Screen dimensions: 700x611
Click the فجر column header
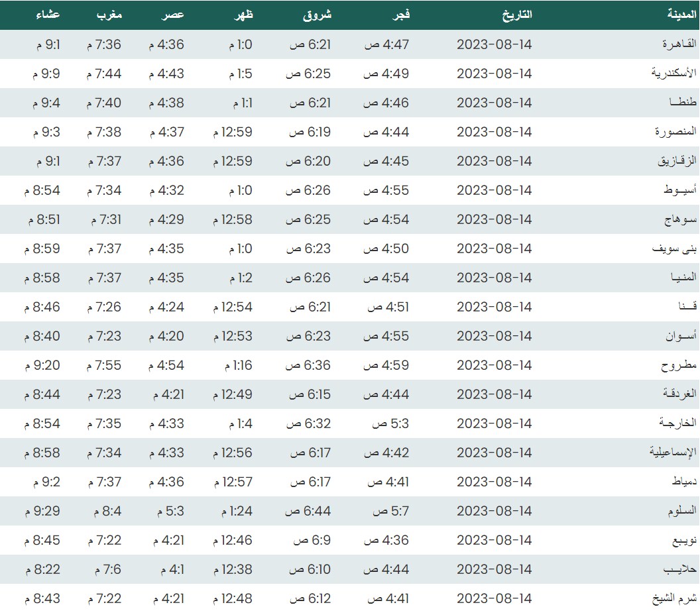point(402,15)
